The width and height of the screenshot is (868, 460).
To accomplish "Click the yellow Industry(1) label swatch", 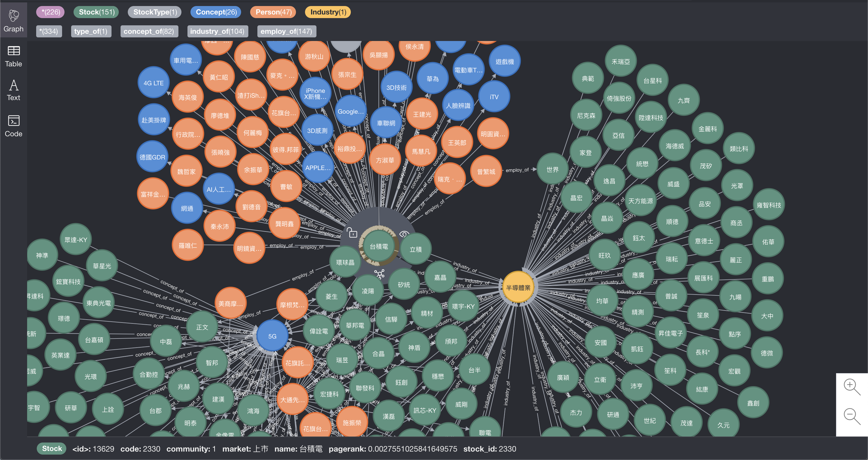I will [x=328, y=12].
